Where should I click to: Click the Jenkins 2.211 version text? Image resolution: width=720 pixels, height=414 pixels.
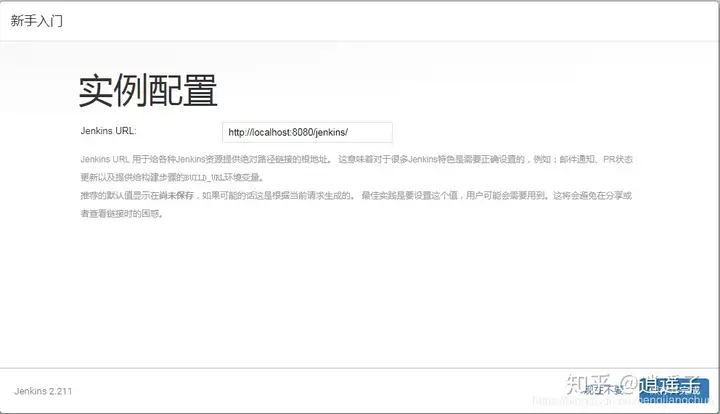(x=43, y=391)
